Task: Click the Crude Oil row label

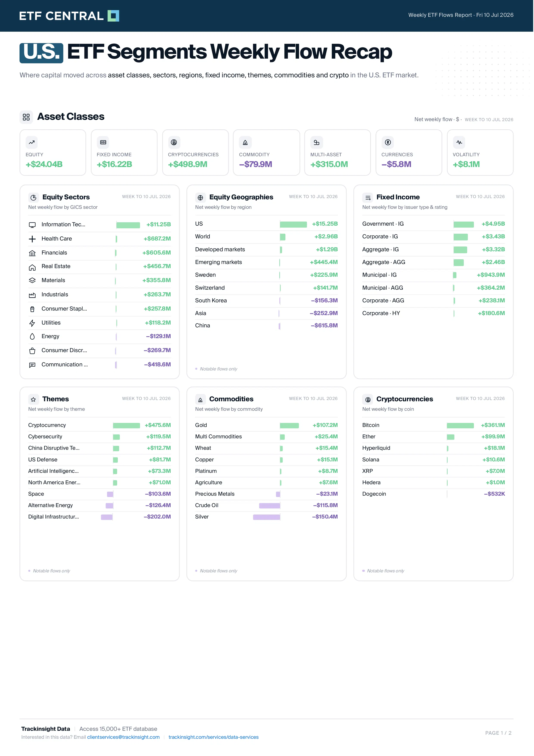Action: coord(207,505)
